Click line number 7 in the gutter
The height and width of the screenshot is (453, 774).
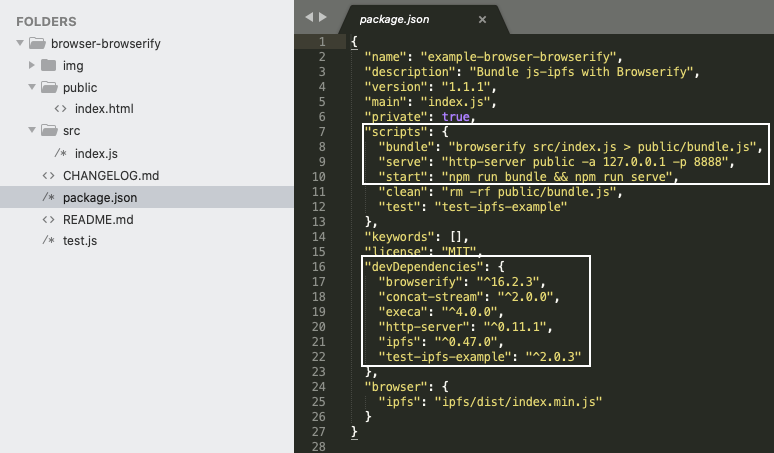point(322,132)
